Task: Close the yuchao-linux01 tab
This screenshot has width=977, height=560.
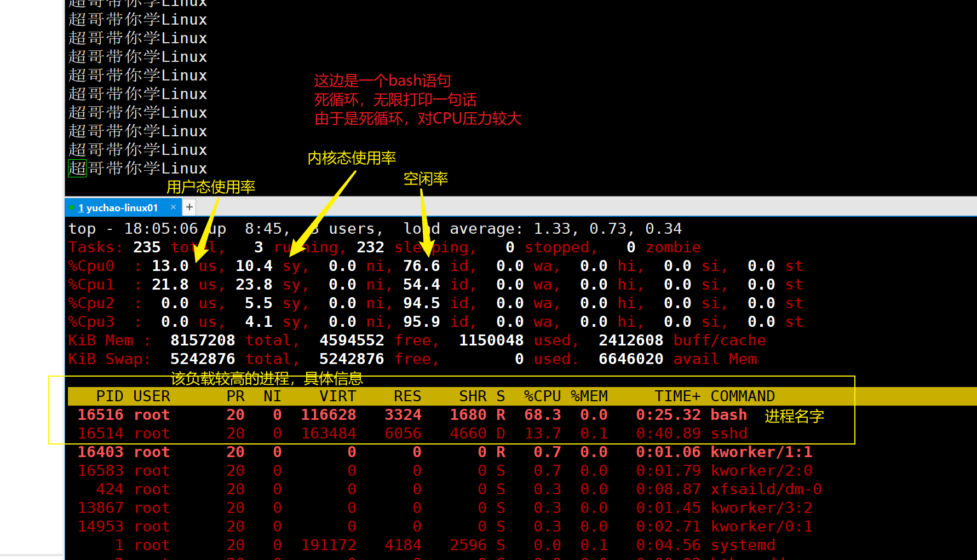Action: (x=173, y=207)
